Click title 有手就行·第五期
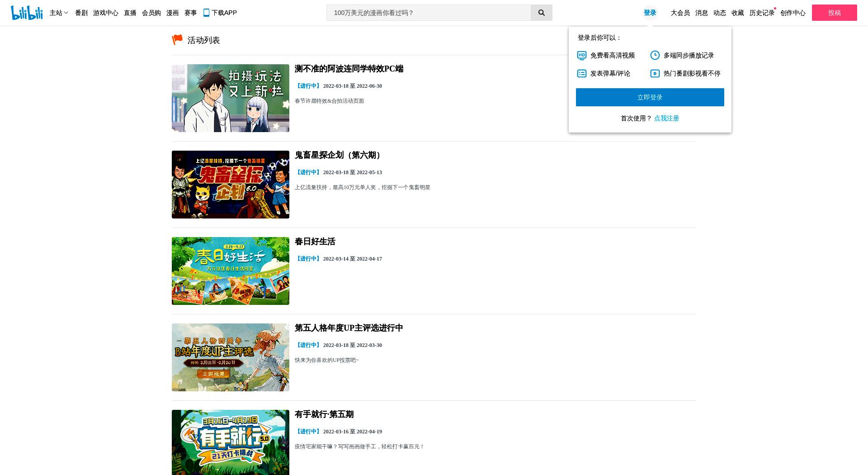 click(324, 414)
